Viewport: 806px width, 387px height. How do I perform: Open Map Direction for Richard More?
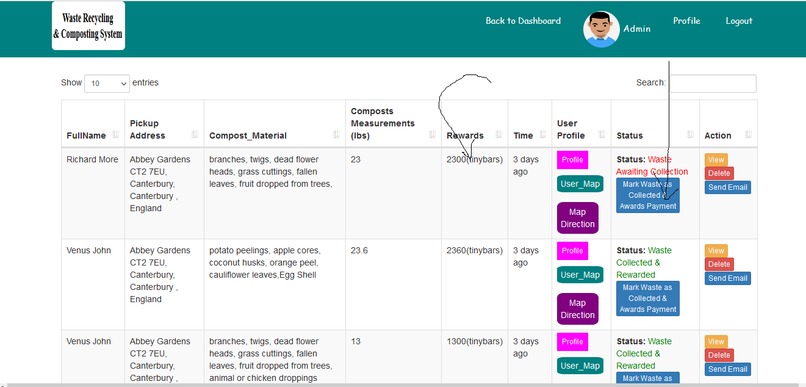(578, 218)
